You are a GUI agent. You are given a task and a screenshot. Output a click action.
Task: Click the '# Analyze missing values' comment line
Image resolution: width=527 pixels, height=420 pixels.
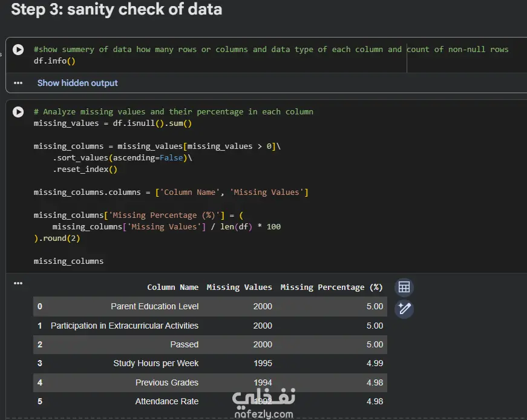coord(174,111)
